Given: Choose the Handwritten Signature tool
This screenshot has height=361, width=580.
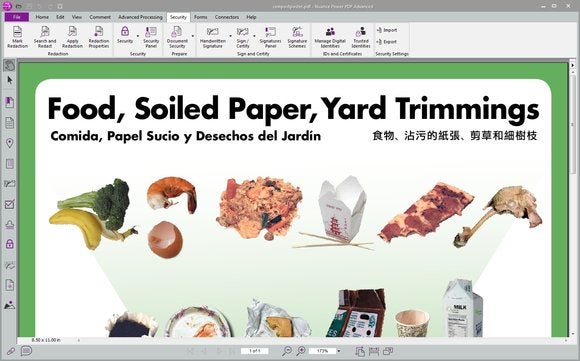Looking at the screenshot, I should [x=213, y=37].
